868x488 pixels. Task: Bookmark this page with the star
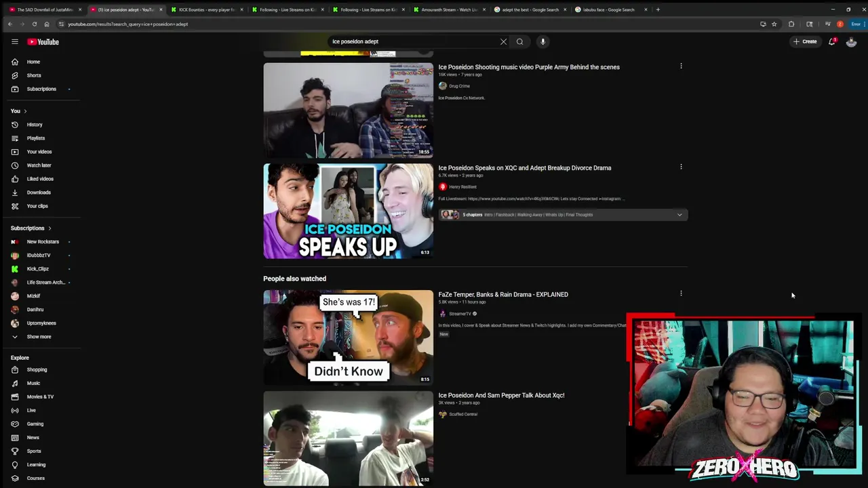coord(774,24)
